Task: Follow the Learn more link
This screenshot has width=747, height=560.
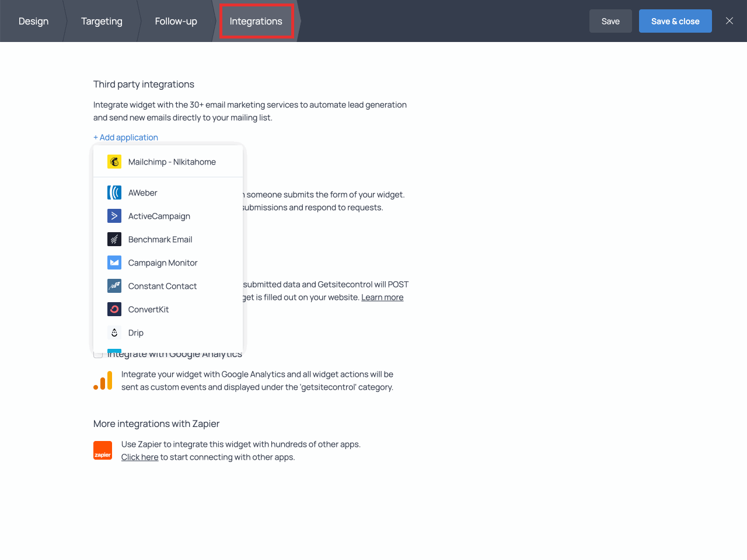Action: 382,297
